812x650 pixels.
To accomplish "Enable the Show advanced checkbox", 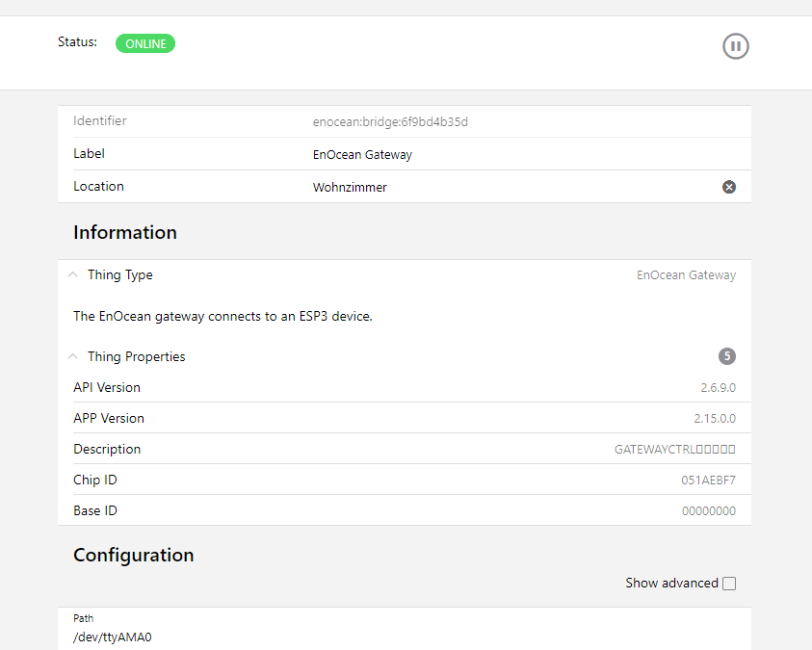I will [729, 584].
